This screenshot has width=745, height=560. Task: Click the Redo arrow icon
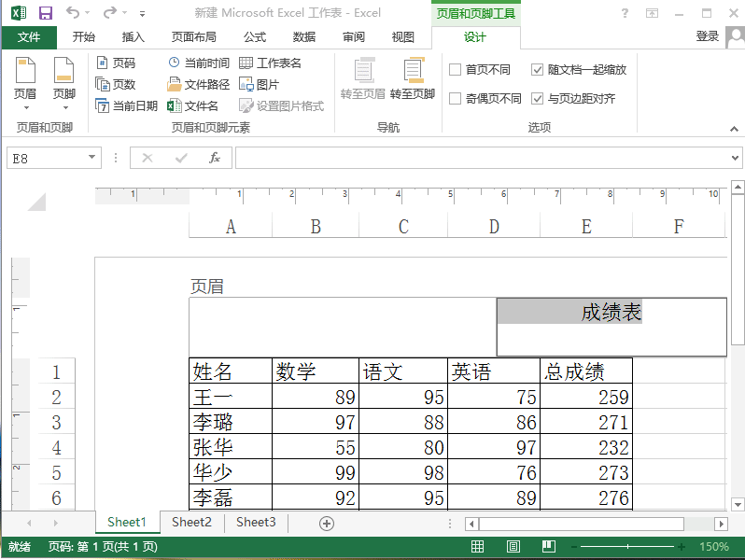[110, 12]
